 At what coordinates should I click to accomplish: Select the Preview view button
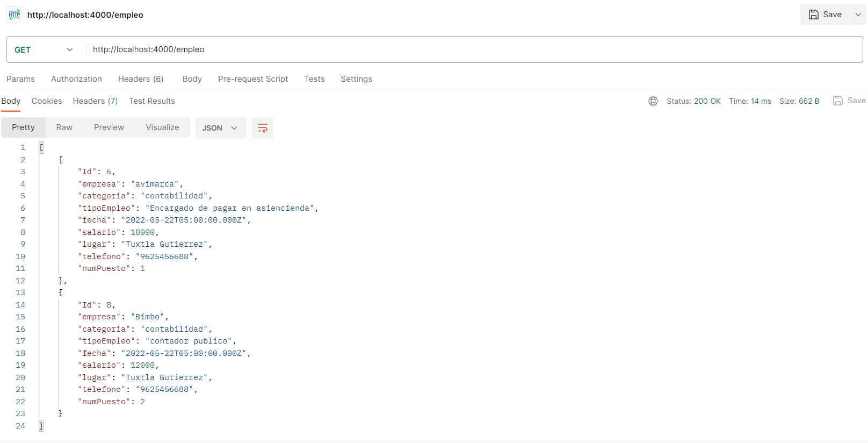click(x=109, y=127)
